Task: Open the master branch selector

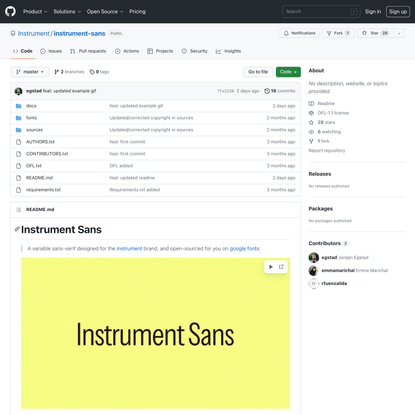Action: (x=30, y=72)
